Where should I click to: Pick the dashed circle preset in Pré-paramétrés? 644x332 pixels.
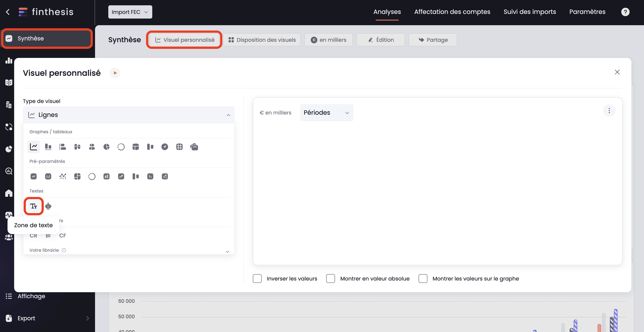(92, 177)
